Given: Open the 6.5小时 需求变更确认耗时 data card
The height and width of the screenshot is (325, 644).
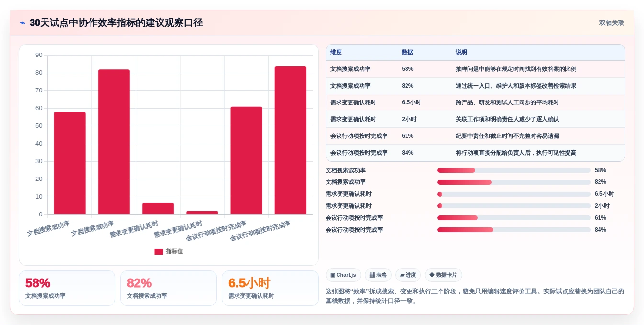Looking at the screenshot, I should pos(270,288).
